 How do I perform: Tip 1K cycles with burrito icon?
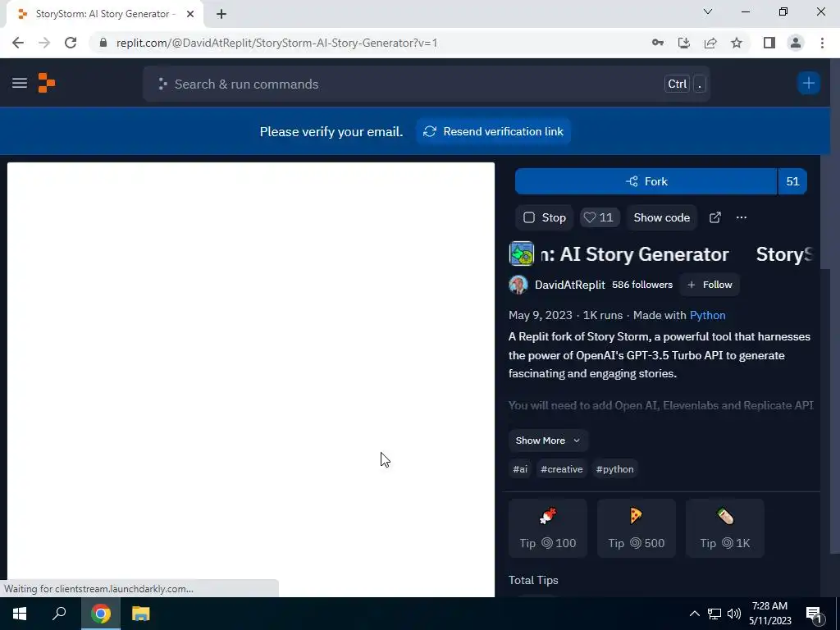point(725,528)
